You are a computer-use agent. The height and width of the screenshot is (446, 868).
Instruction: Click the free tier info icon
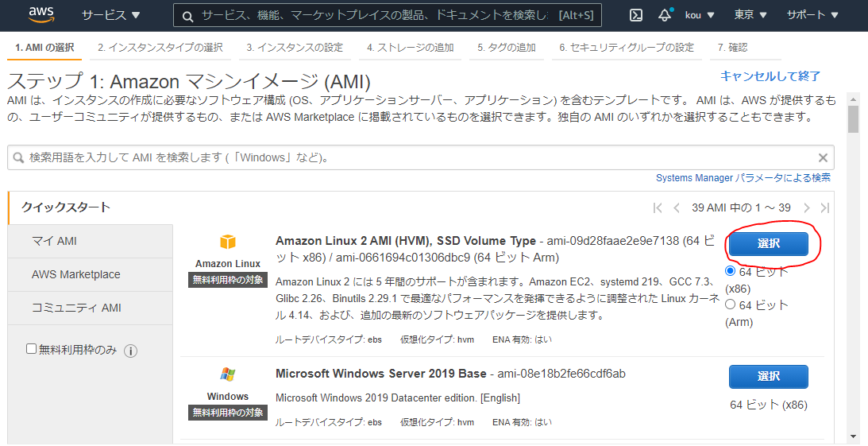point(131,351)
